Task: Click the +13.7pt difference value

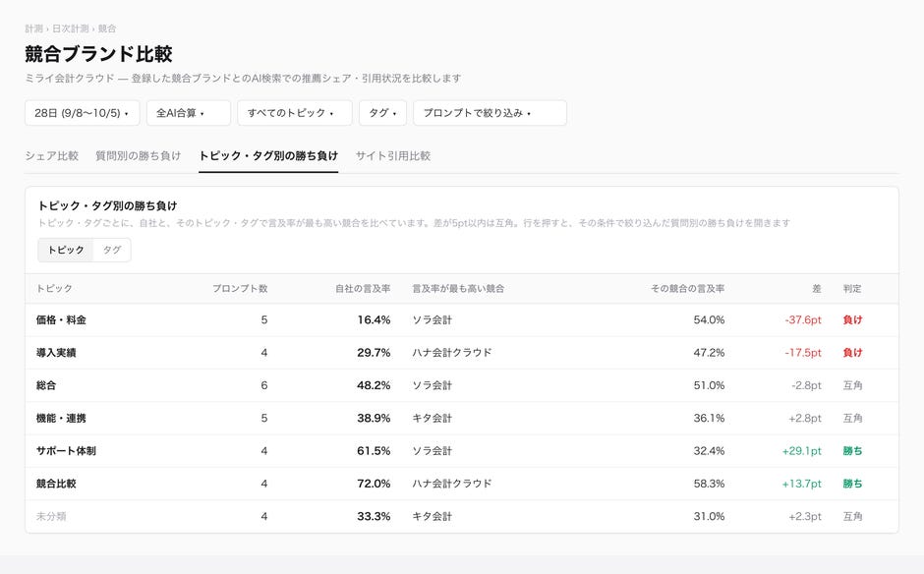Action: tap(801, 484)
